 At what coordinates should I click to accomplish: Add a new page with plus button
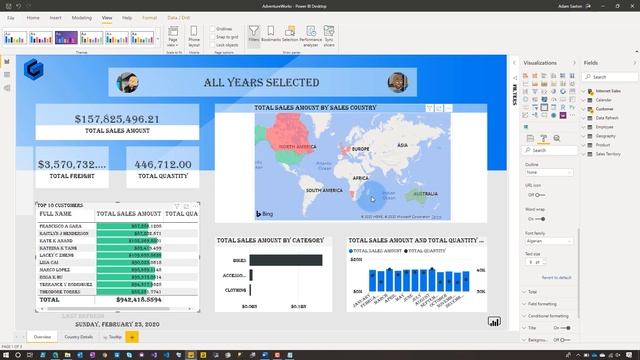(x=132, y=337)
